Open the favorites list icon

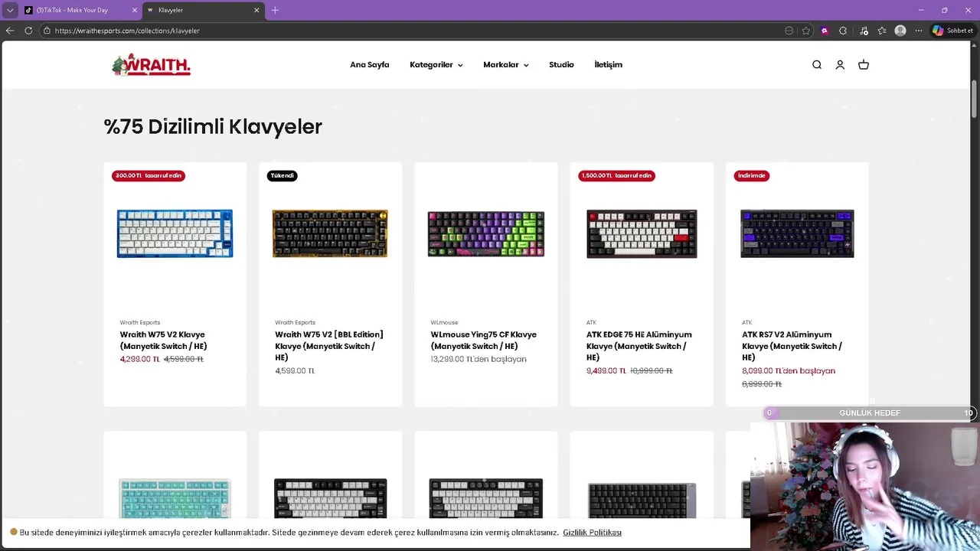[x=882, y=31]
